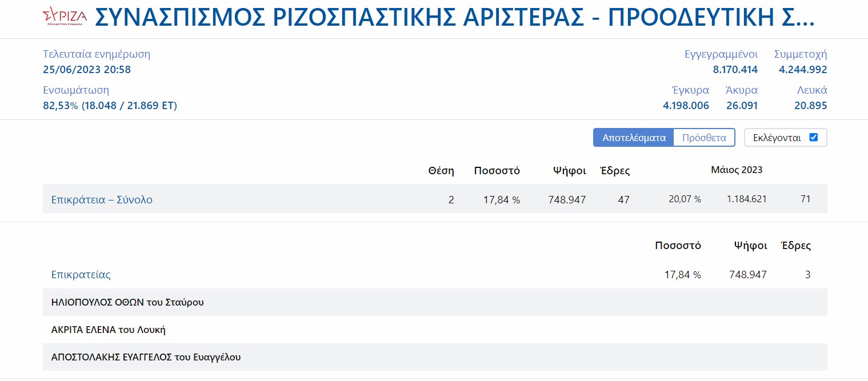
Task: Click the Μάιος 2023 column header
Action: point(736,170)
